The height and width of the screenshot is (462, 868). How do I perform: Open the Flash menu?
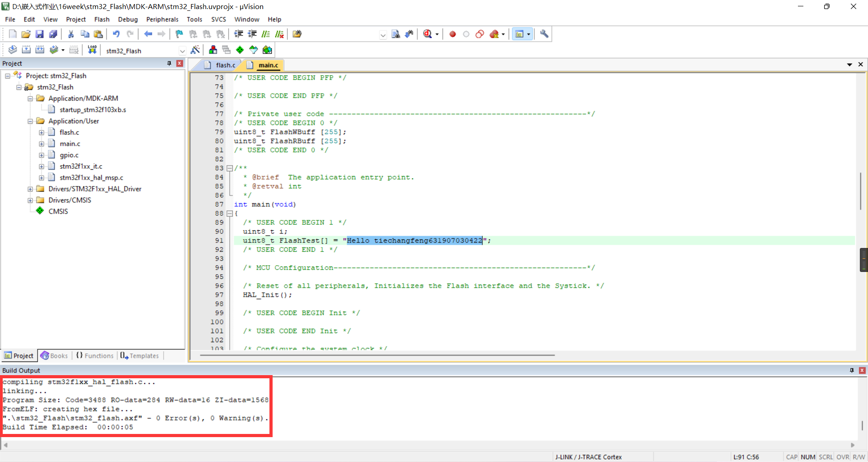[x=102, y=19]
